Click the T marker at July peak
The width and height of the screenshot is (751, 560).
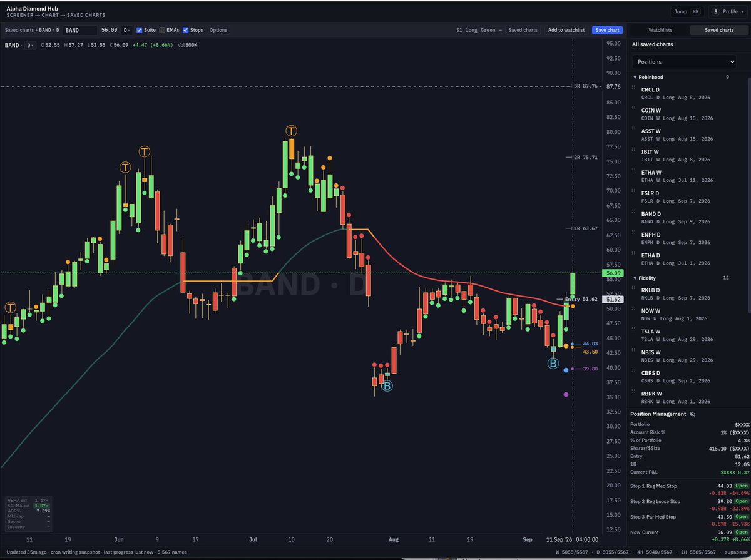(291, 130)
